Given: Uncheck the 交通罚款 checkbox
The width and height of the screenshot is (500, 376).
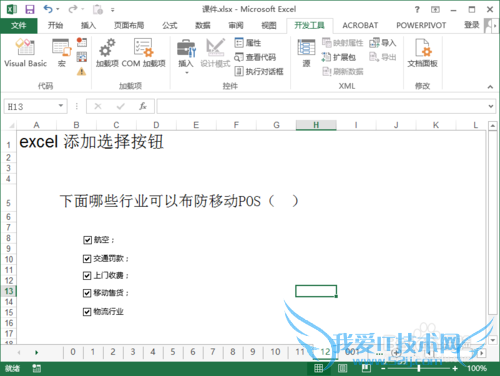Looking at the screenshot, I should pos(87,258).
